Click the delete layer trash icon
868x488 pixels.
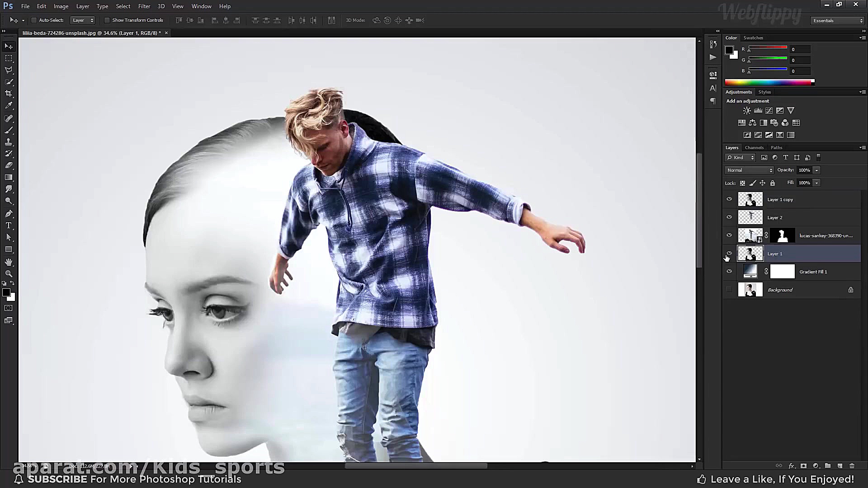pyautogui.click(x=852, y=466)
